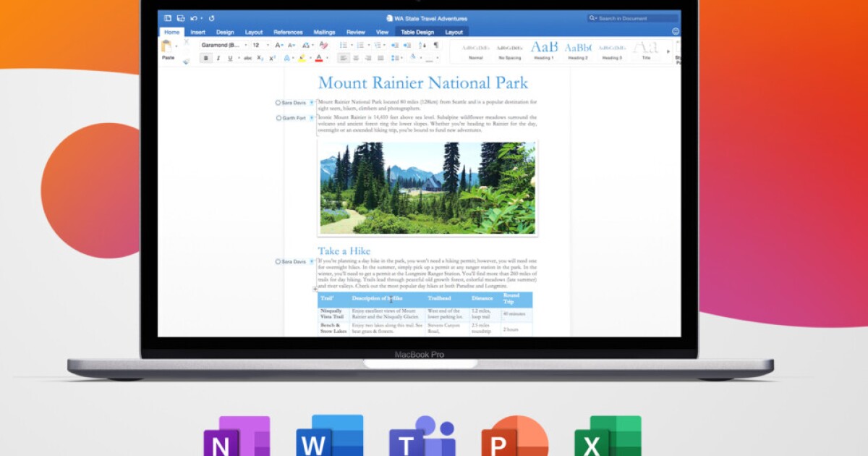The height and width of the screenshot is (456, 868).
Task: Expand the Bullets dropdown arrow
Action: pos(352,45)
